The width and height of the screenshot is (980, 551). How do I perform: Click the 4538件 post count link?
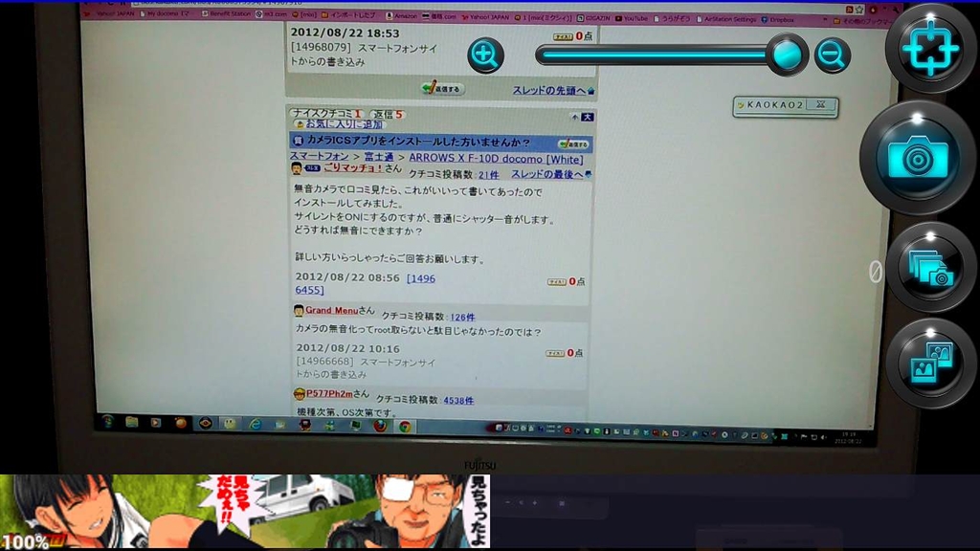458,401
